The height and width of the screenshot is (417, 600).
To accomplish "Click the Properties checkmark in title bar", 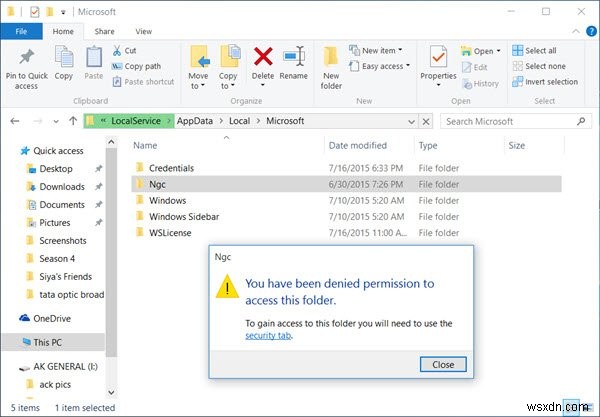I will click(x=34, y=12).
